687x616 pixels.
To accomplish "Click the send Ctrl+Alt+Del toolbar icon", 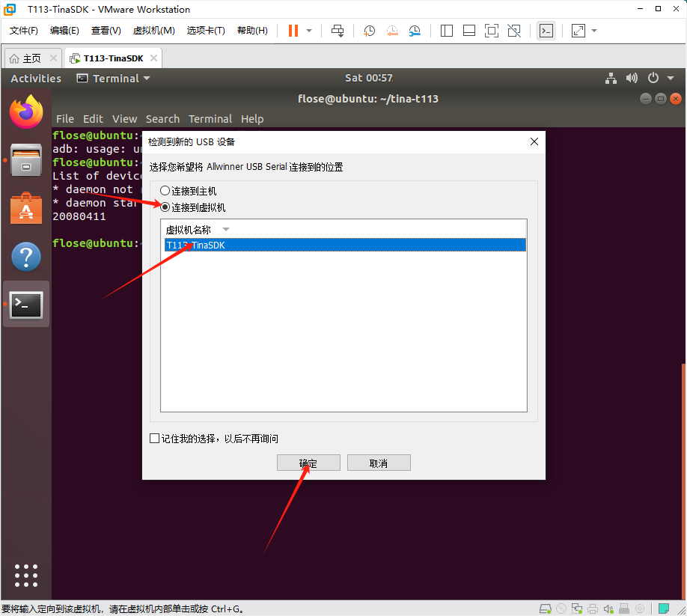I will click(338, 31).
